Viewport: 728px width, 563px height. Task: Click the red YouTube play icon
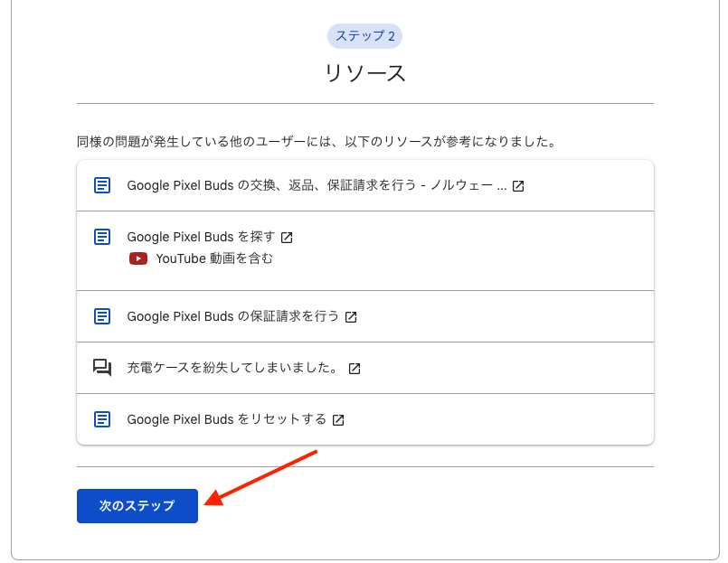pyautogui.click(x=138, y=258)
